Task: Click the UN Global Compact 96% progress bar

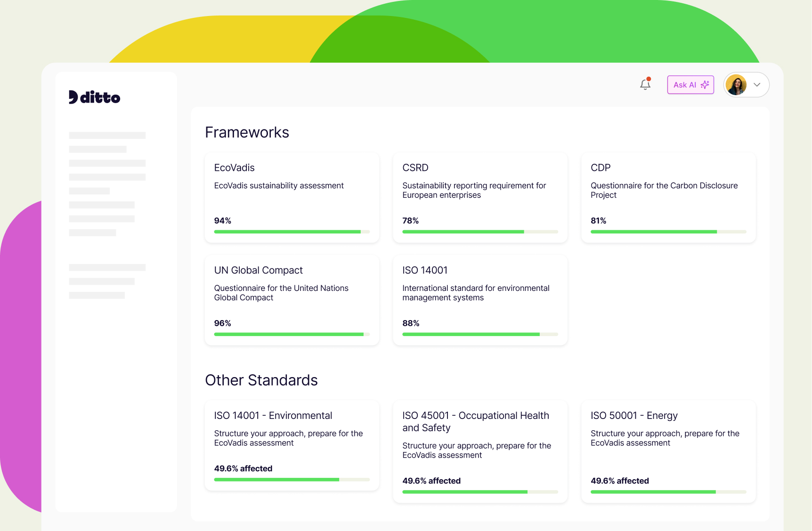Action: 292,334
